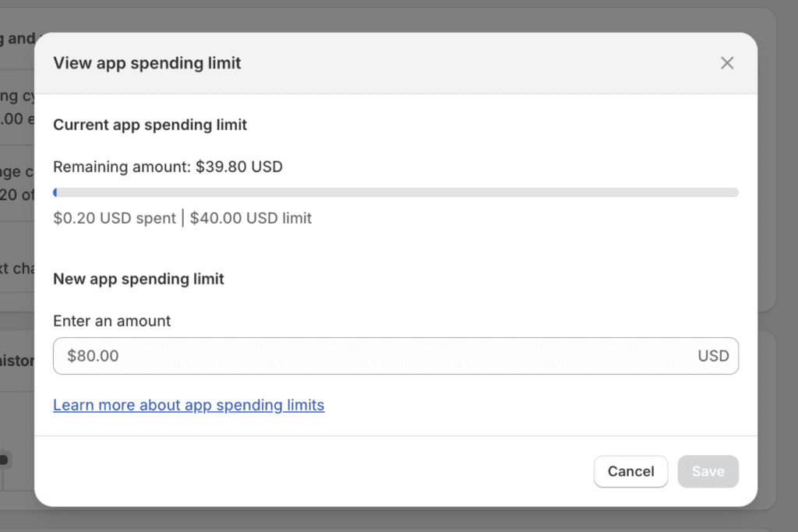Image resolution: width=798 pixels, height=532 pixels.
Task: Select the New app spending limit heading
Action: 139,279
